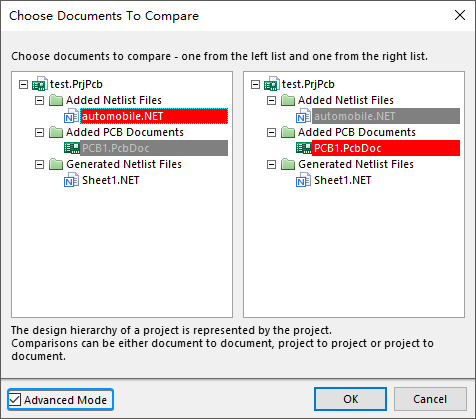Click the Cancel button
This screenshot has width=476, height=419.
(x=430, y=399)
